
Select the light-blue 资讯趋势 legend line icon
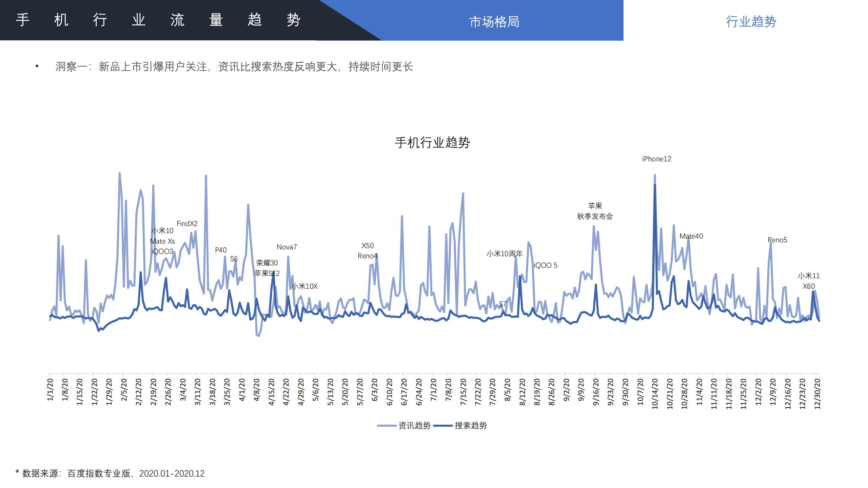(x=387, y=426)
